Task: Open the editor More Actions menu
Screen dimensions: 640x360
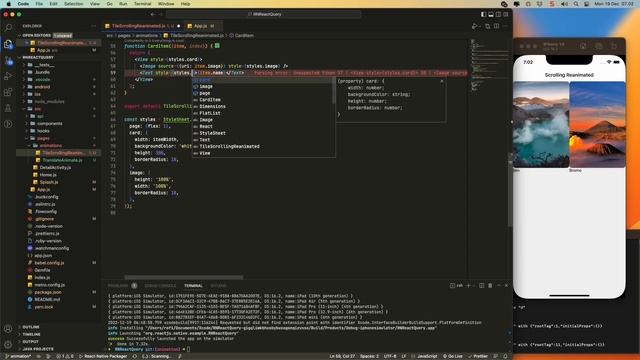Action: 505,26
